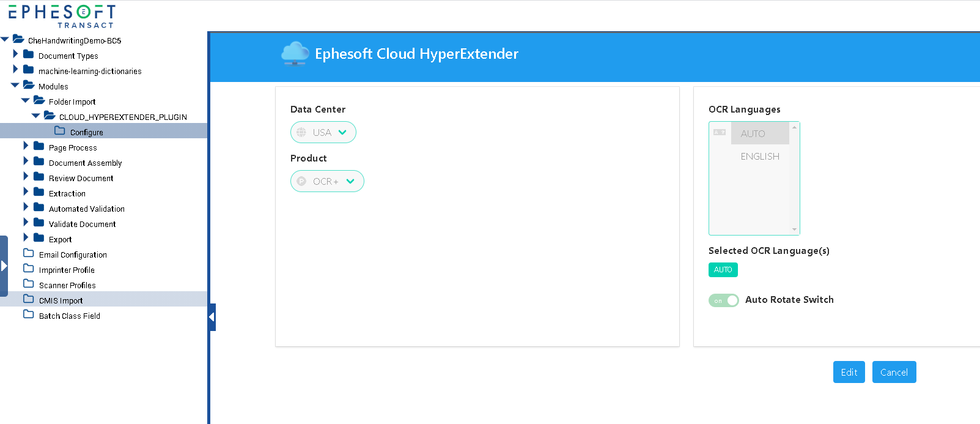Click the globe icon in Data Center dropdown
980x424 pixels.
(301, 132)
